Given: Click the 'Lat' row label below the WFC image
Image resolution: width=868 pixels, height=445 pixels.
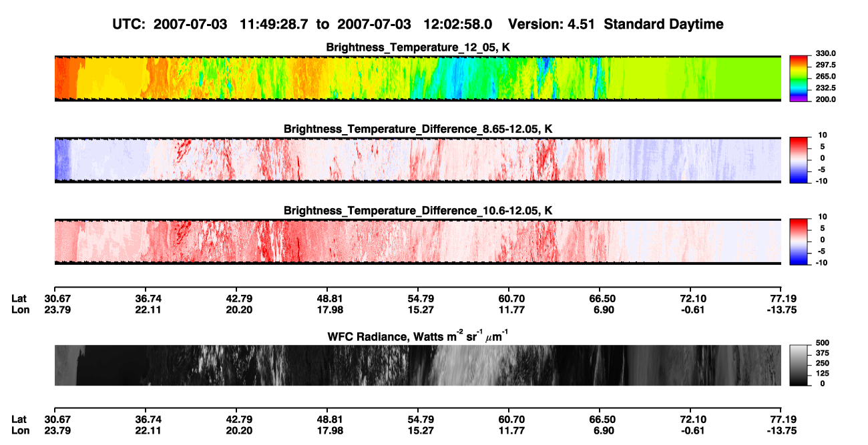Looking at the screenshot, I should 19,419.
